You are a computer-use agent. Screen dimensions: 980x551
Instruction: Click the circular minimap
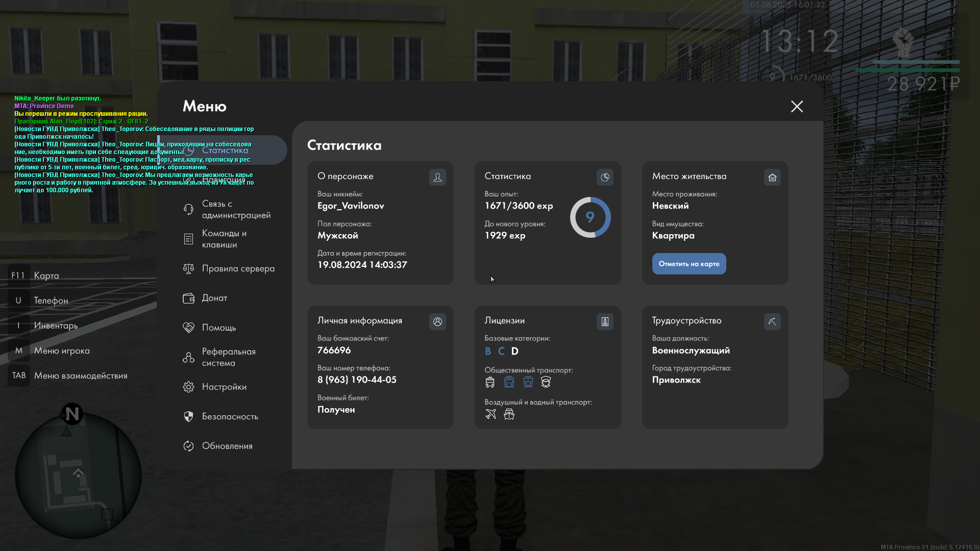[x=78, y=474]
